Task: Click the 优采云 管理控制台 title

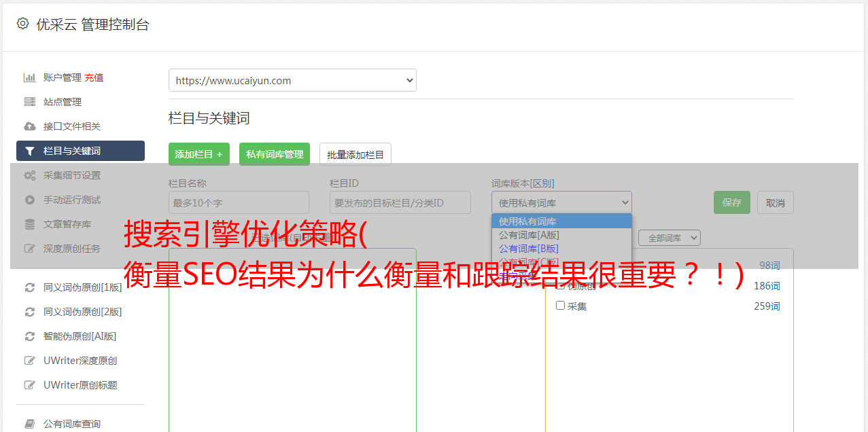Action: click(x=92, y=24)
